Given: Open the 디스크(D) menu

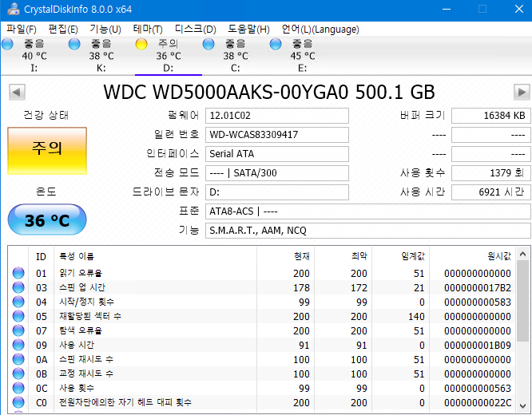Looking at the screenshot, I should pos(196,30).
